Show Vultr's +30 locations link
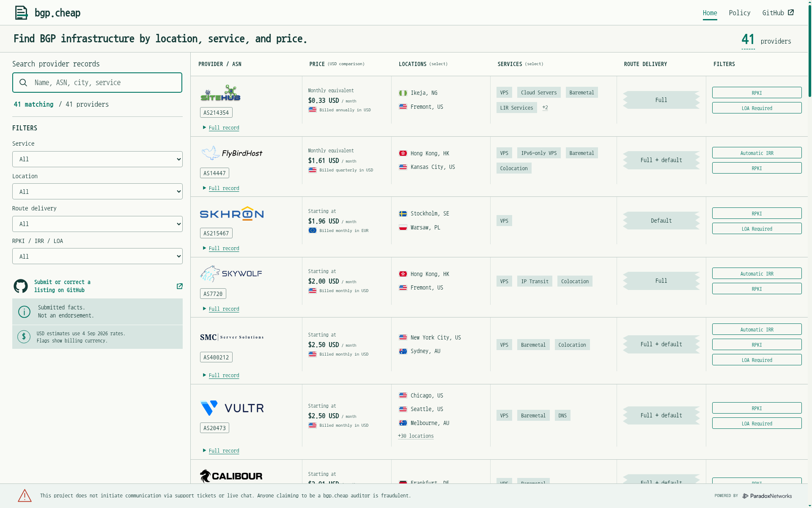The image size is (812, 508). [x=416, y=436]
